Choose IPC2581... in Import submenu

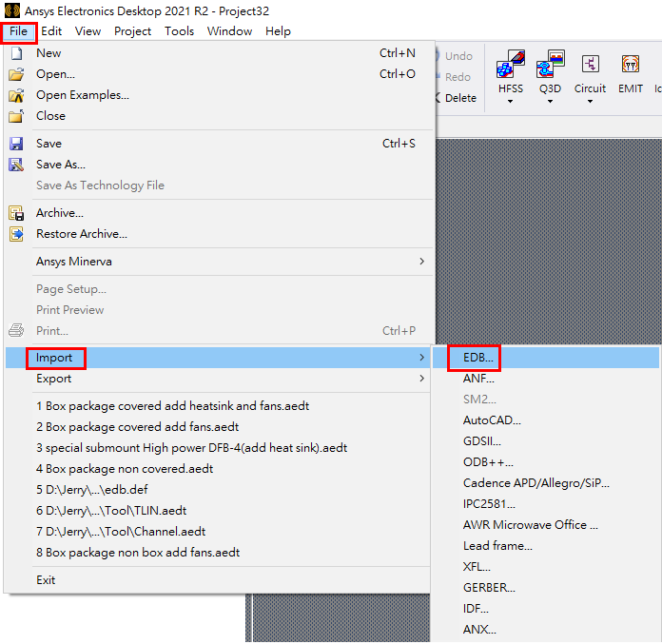[x=545, y=504]
